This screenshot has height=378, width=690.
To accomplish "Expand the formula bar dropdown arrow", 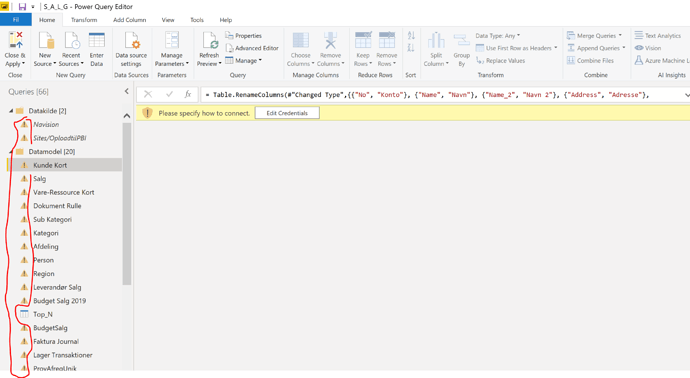I will (x=686, y=95).
